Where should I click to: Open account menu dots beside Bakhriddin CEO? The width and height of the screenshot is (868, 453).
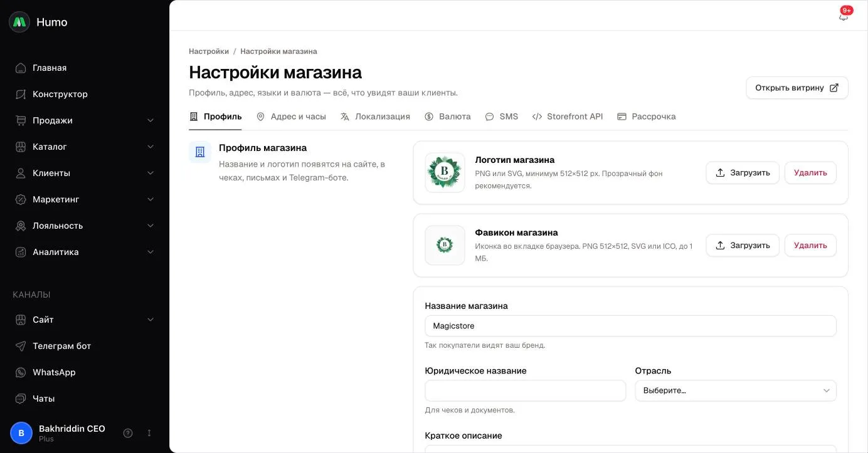[149, 433]
